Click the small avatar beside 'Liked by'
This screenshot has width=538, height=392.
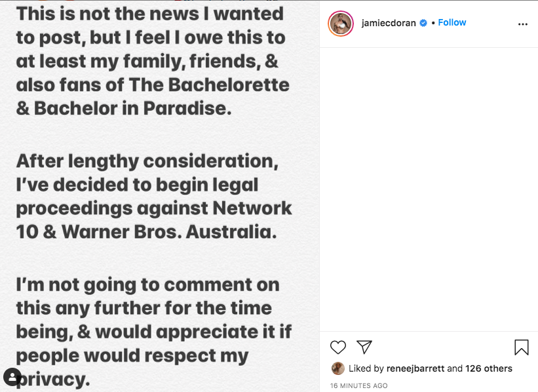pos(338,368)
